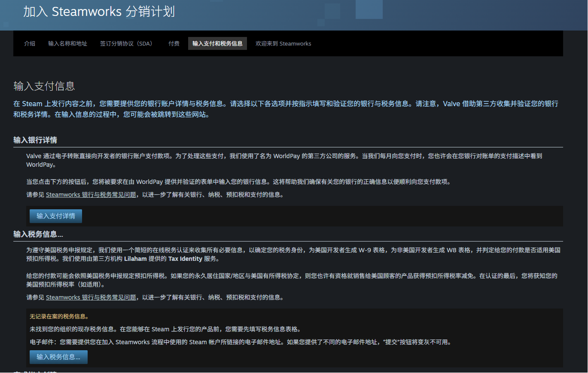Open the 介绍 step tab

click(30, 43)
